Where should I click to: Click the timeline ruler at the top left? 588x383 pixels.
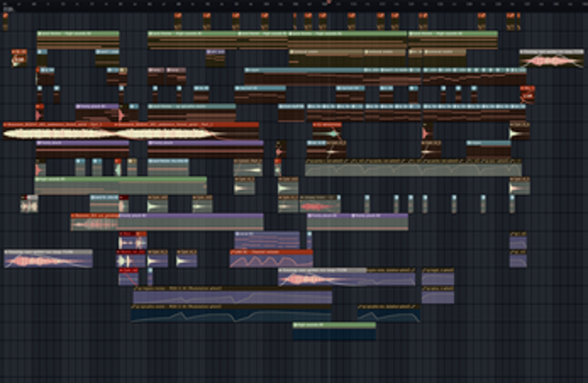pos(53,4)
